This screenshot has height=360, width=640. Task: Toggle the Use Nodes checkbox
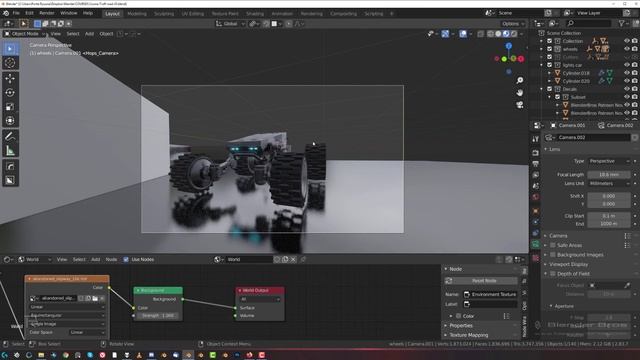tap(126, 259)
